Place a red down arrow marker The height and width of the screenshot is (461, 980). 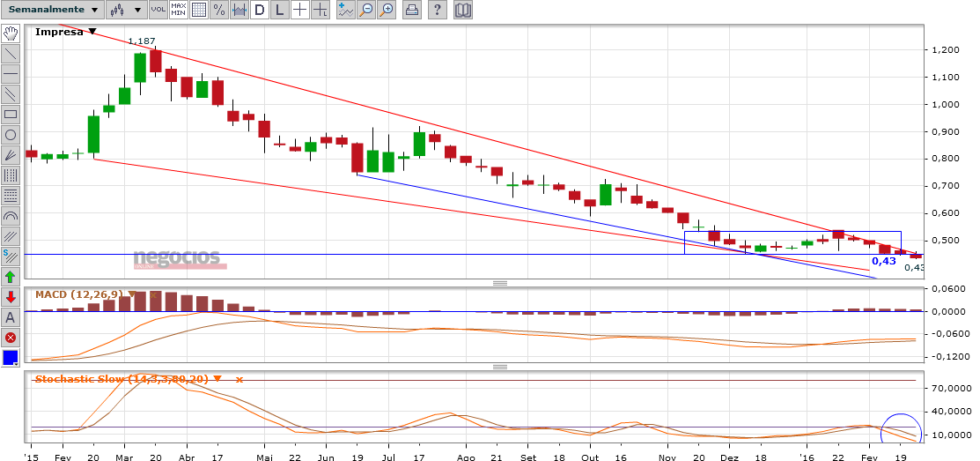[x=11, y=296]
